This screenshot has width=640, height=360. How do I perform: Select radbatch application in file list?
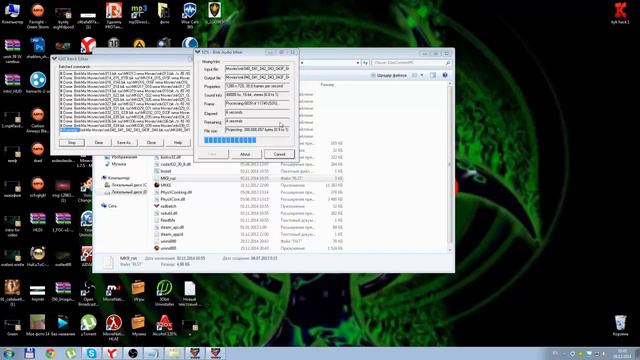point(248,206)
